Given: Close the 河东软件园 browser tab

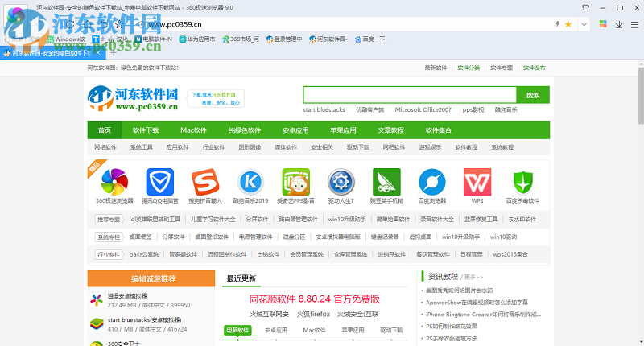Looking at the screenshot, I should click(97, 53).
